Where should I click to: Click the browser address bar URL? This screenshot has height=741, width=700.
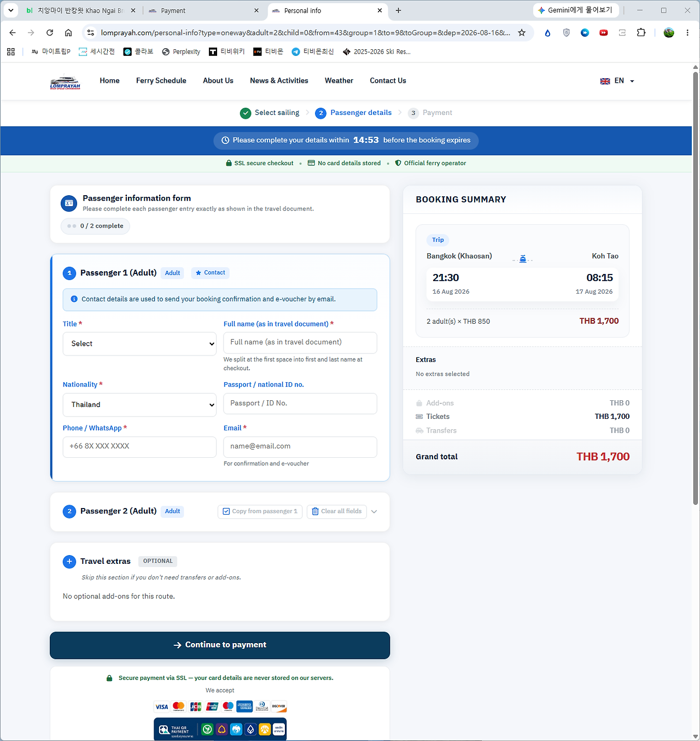[x=305, y=33]
